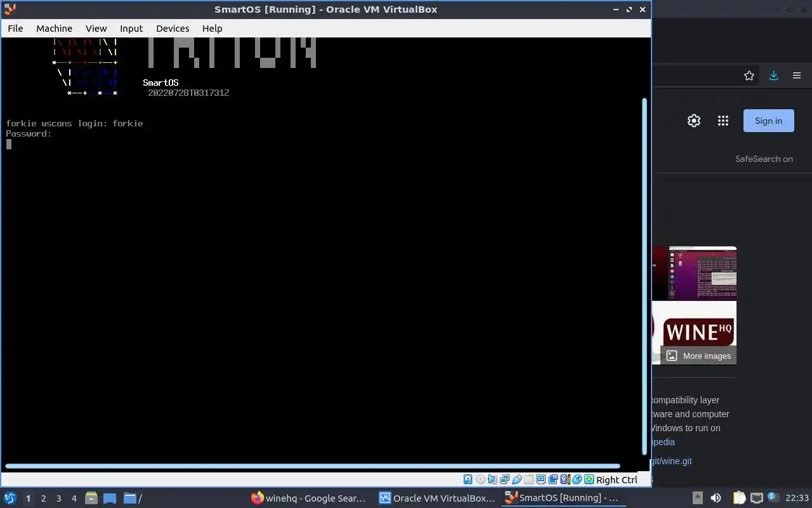
Task: Open the update notifier tray icon
Action: 773,498
